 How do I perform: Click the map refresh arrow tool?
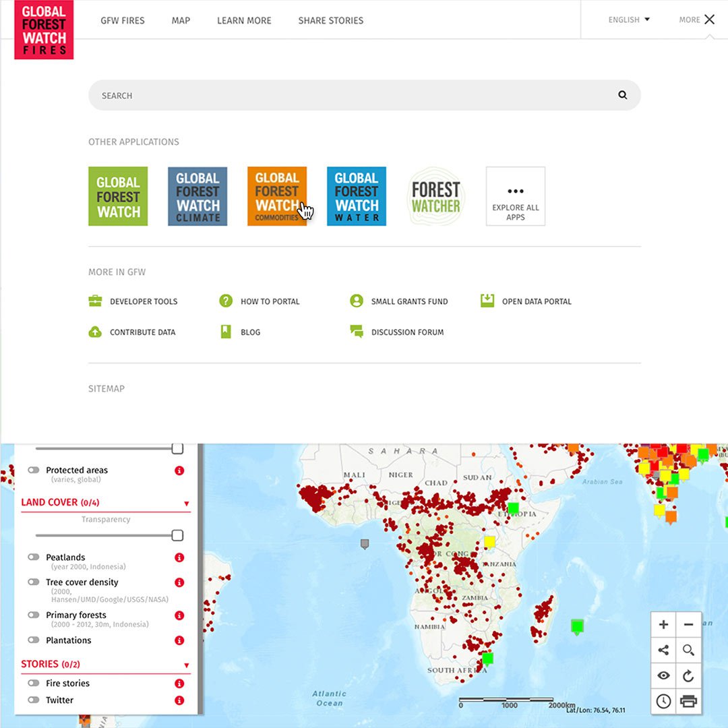pyautogui.click(x=688, y=675)
